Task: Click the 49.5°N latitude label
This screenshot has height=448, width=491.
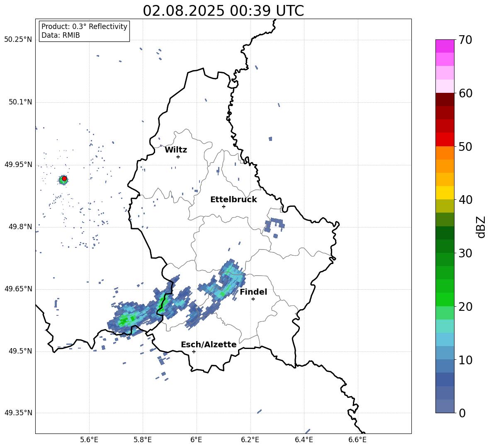Action: coord(20,351)
